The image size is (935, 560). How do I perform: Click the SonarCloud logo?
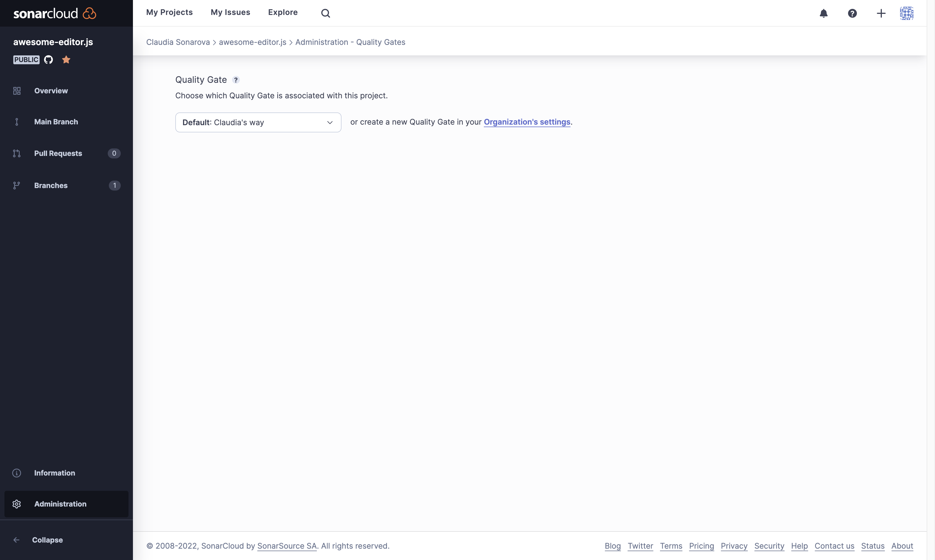55,13
